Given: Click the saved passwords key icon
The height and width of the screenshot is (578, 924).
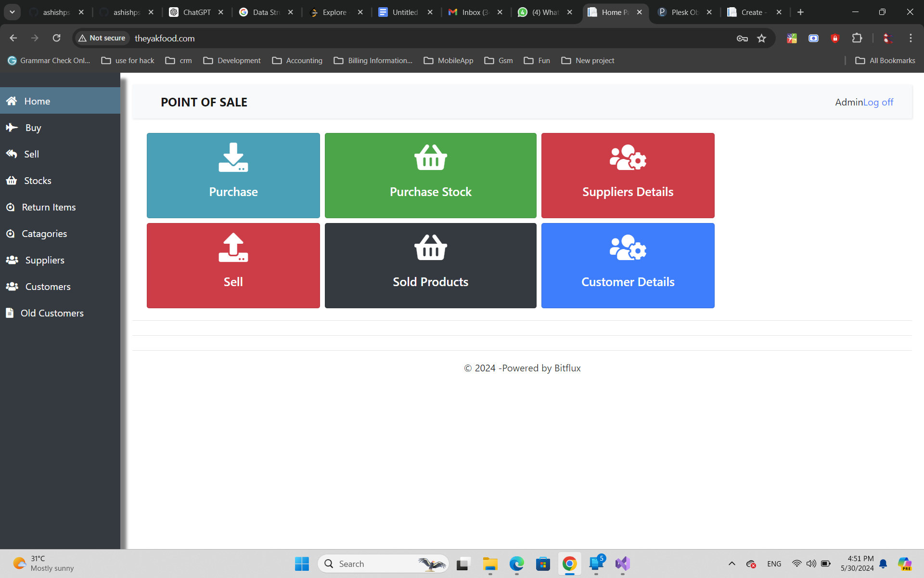Looking at the screenshot, I should coord(742,38).
